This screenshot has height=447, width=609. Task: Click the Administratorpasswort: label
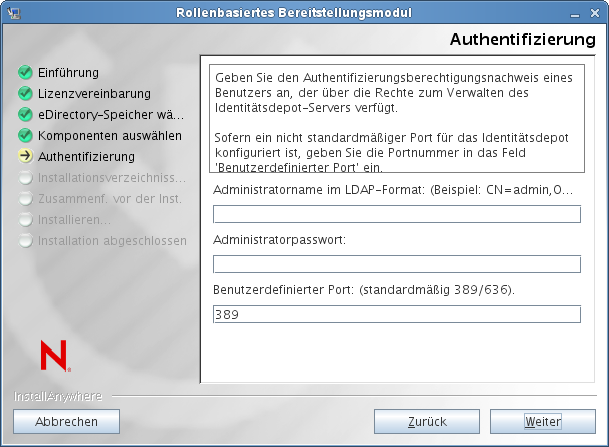click(x=279, y=240)
